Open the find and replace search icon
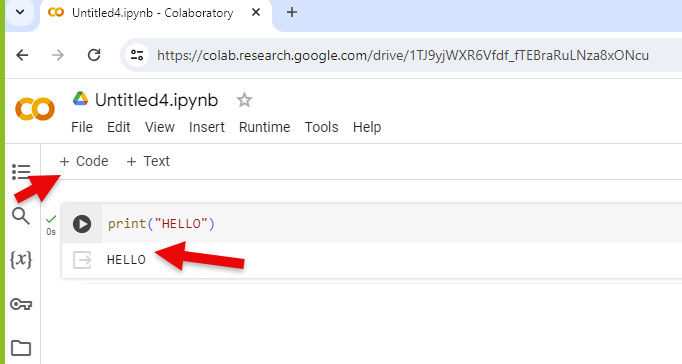Image resolution: width=682 pixels, height=364 pixels. pos(20,216)
